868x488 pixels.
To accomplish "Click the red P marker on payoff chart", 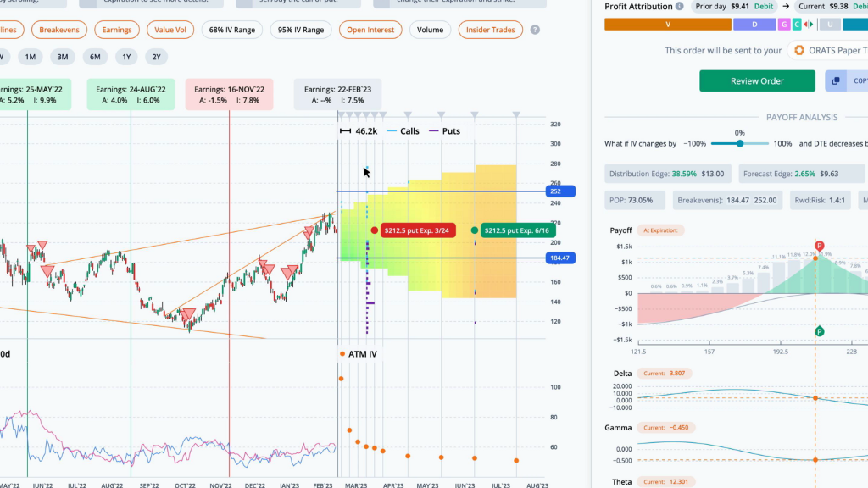I will click(x=820, y=246).
